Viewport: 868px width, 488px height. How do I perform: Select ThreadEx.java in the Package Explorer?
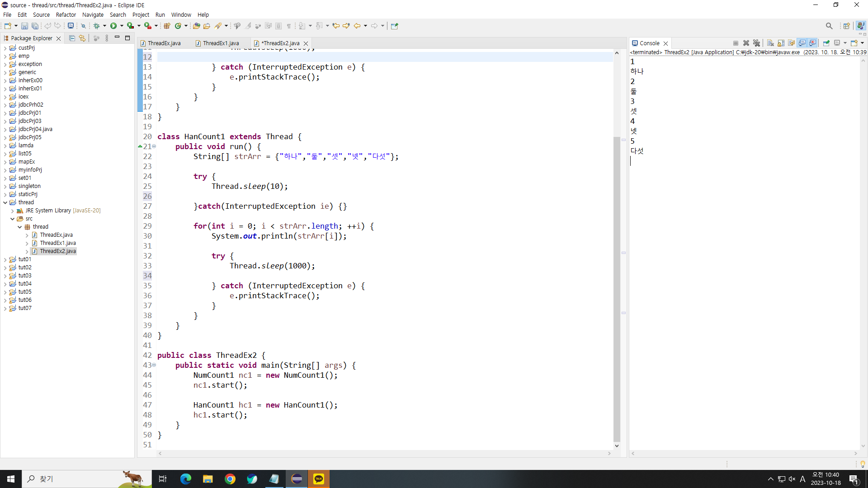tap(56, 235)
